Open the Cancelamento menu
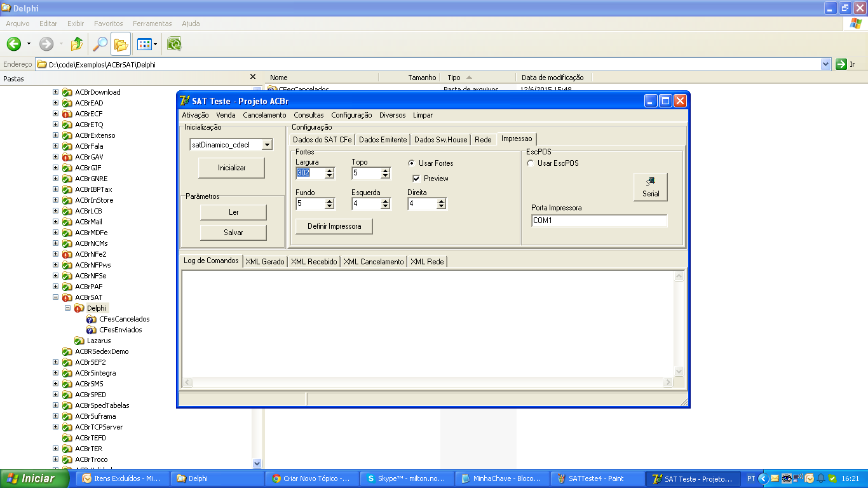The height and width of the screenshot is (488, 868). coord(264,115)
